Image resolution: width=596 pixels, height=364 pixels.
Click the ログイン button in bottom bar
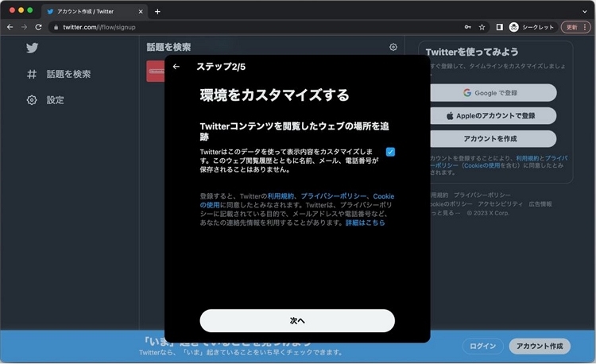pyautogui.click(x=482, y=347)
